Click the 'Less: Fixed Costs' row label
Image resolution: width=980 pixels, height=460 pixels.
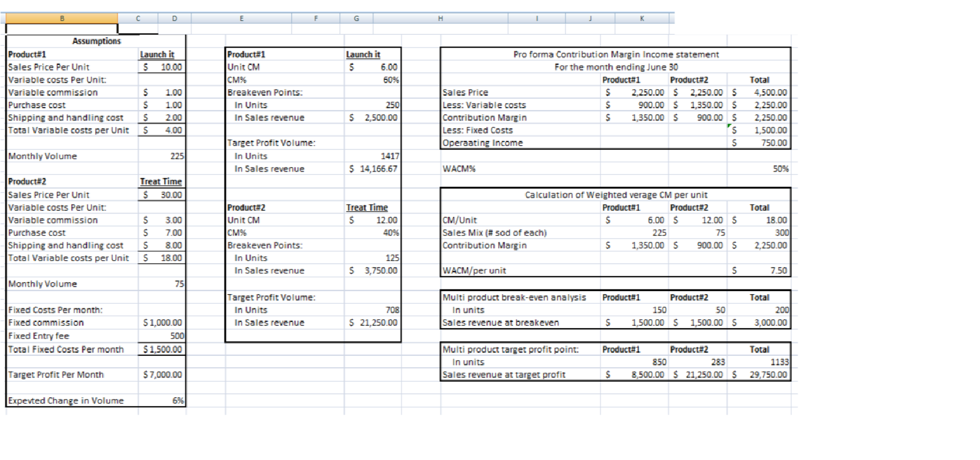(x=478, y=130)
